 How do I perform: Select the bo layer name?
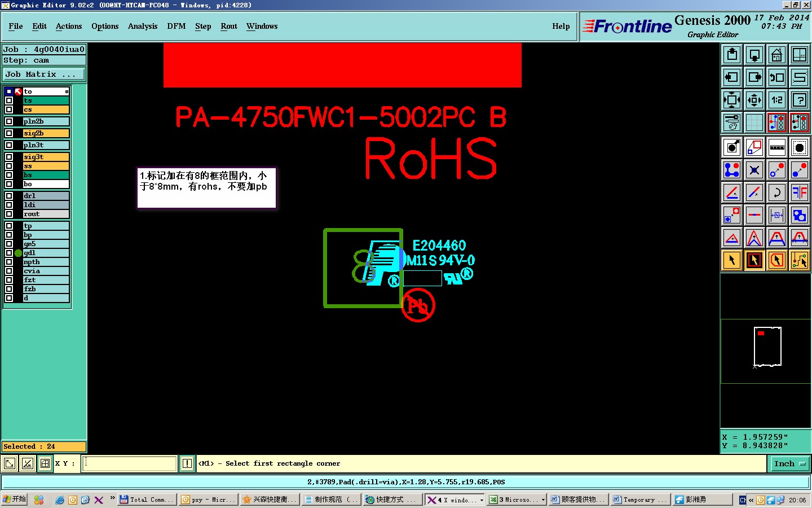(46, 184)
